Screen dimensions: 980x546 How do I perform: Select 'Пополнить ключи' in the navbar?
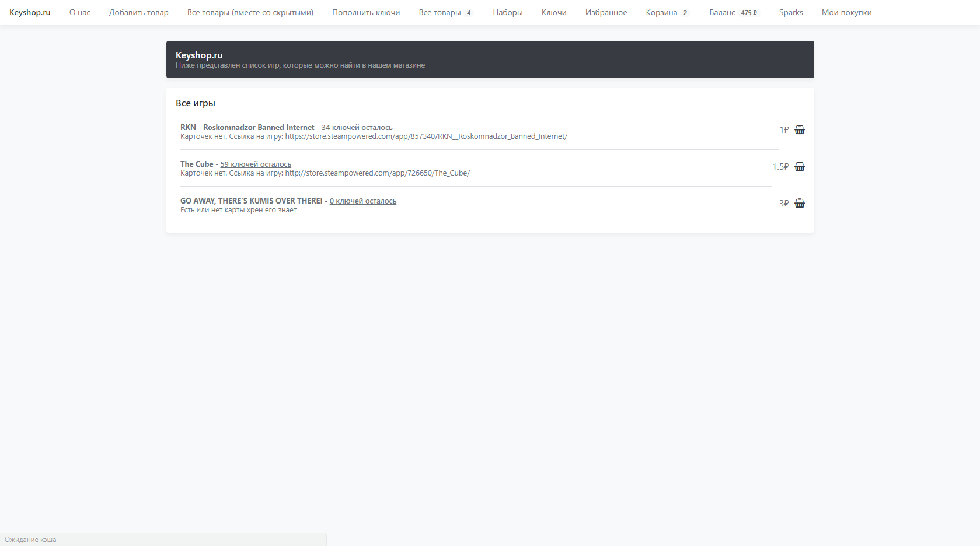pyautogui.click(x=366, y=13)
